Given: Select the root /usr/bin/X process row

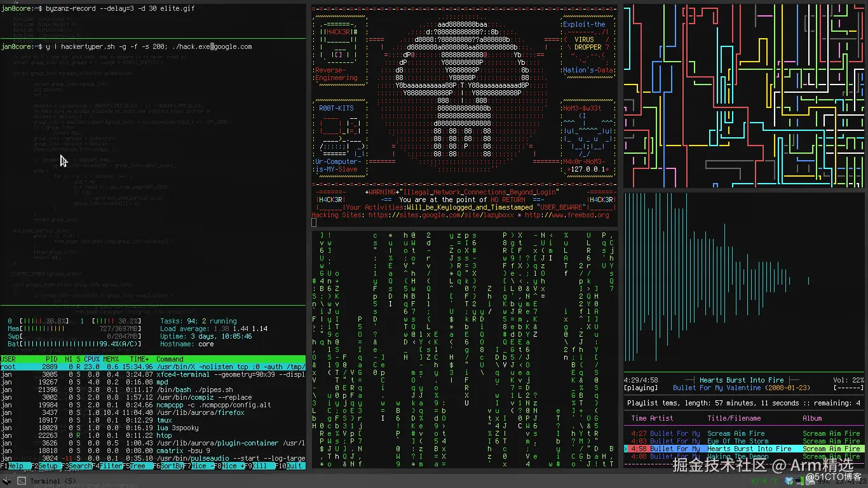Looking at the screenshot, I should 153,367.
